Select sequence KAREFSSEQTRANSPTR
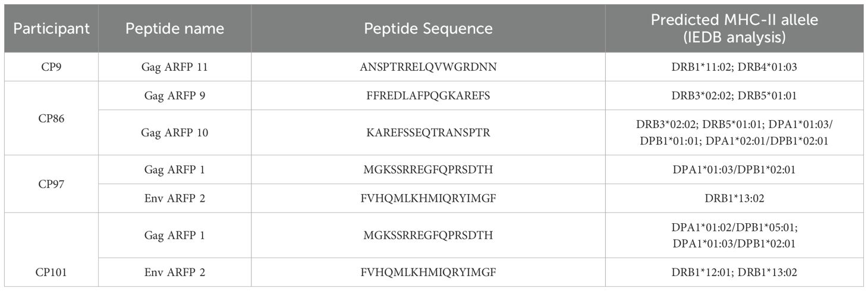 click(428, 132)
